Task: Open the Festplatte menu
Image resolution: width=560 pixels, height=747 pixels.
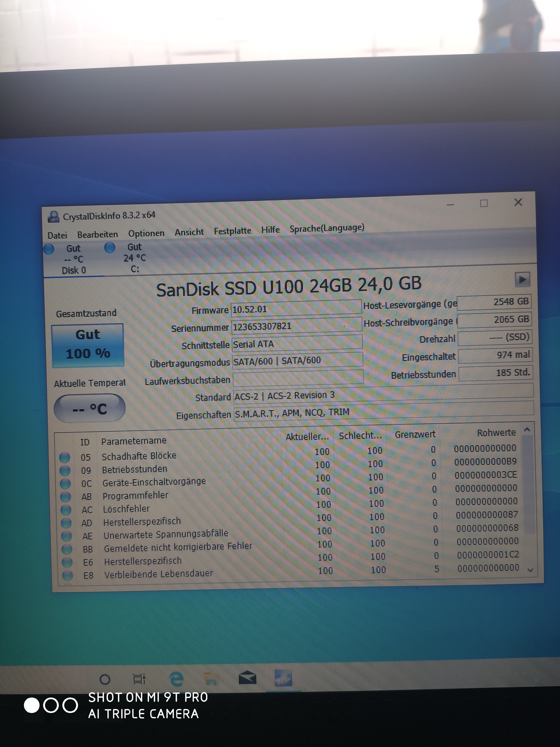Action: click(x=232, y=231)
